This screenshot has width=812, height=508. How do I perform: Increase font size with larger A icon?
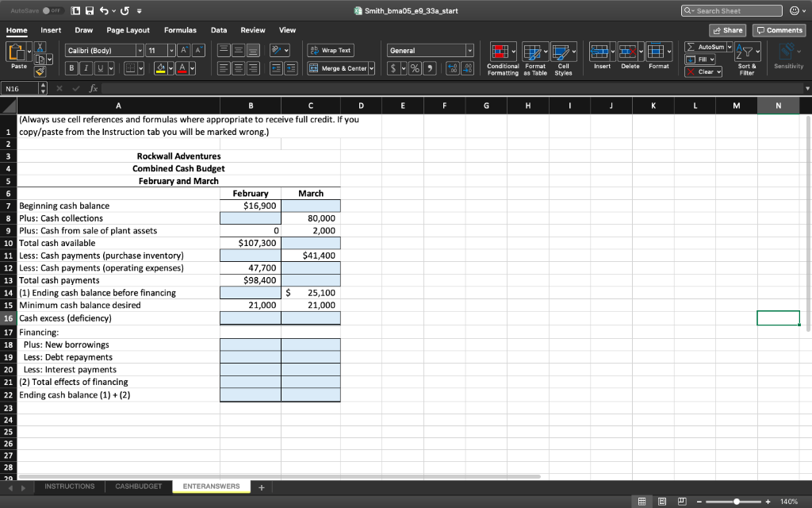[184, 50]
